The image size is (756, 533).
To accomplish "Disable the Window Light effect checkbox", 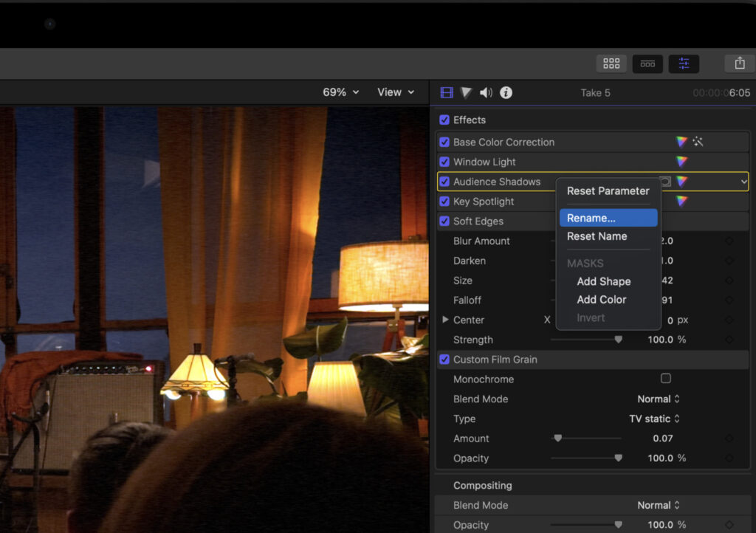I will 444,162.
